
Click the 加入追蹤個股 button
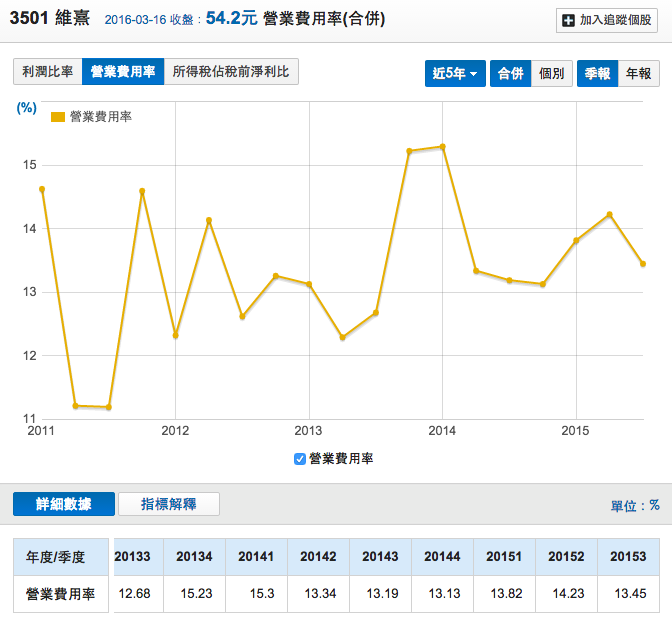click(x=607, y=20)
